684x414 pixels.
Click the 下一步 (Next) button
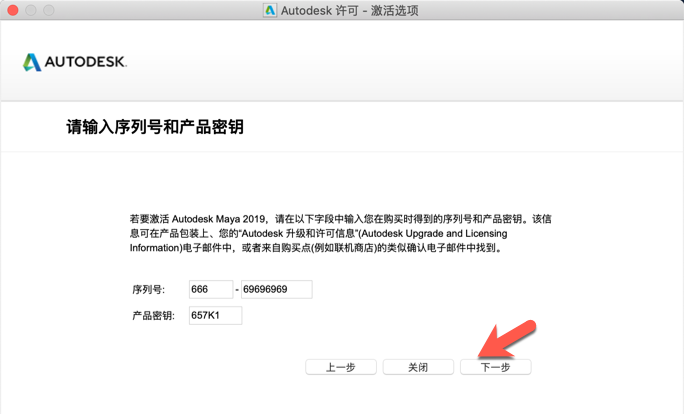pyautogui.click(x=496, y=367)
